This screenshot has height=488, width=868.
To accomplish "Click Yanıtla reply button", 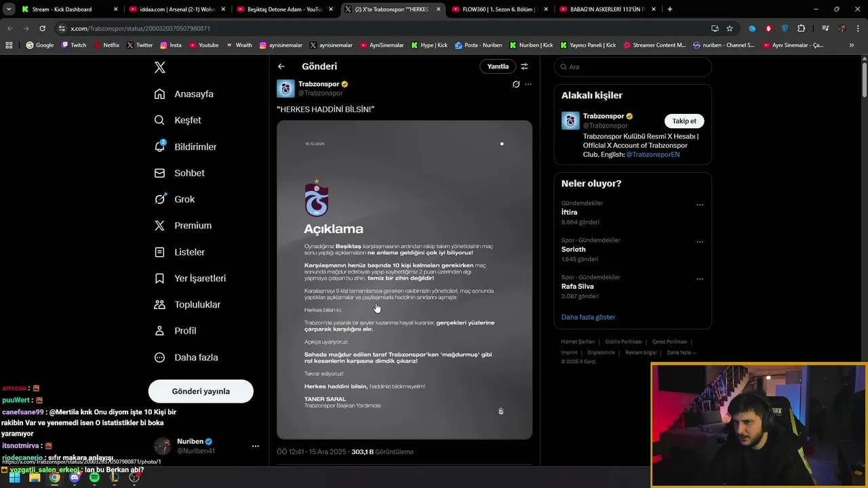I will 498,66.
